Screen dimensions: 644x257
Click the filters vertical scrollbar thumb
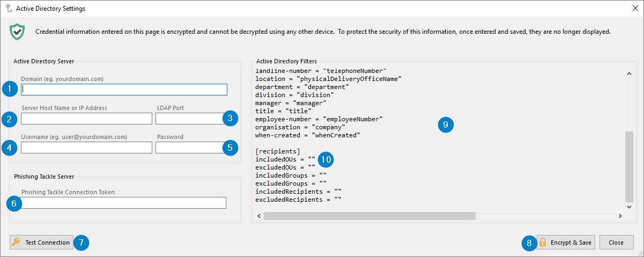tap(630, 166)
